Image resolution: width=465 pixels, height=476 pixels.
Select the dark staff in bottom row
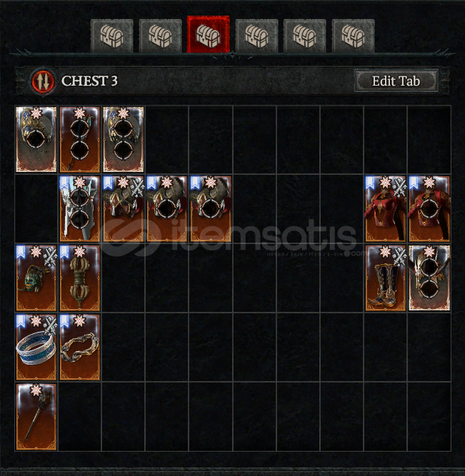point(36,416)
